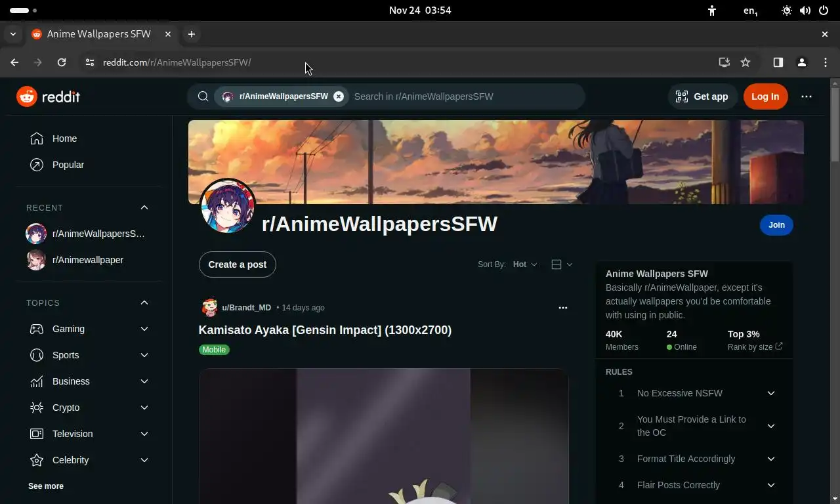Open the header three-dots menu
This screenshot has height=504, width=840.
click(x=807, y=96)
